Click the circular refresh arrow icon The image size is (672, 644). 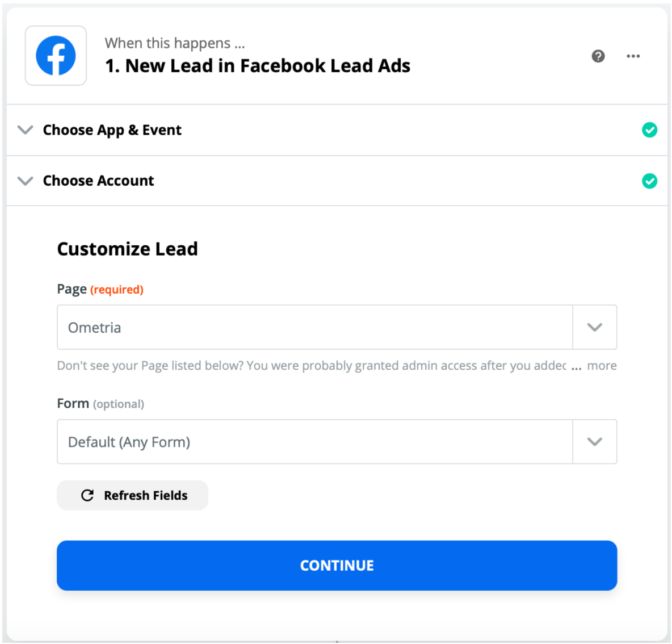(87, 495)
